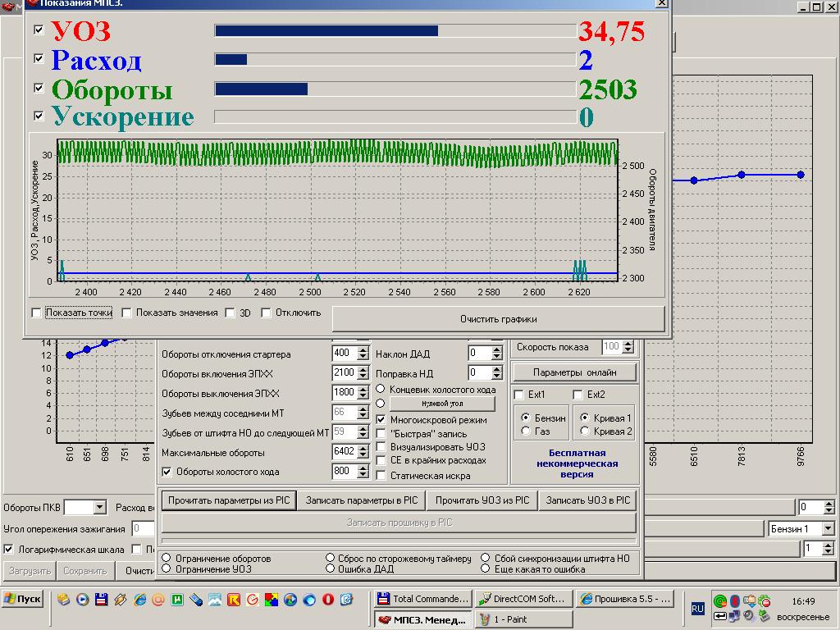Image resolution: width=840 pixels, height=630 pixels.
Task: Open the Обороты ПКВ dropdown
Action: 99,507
